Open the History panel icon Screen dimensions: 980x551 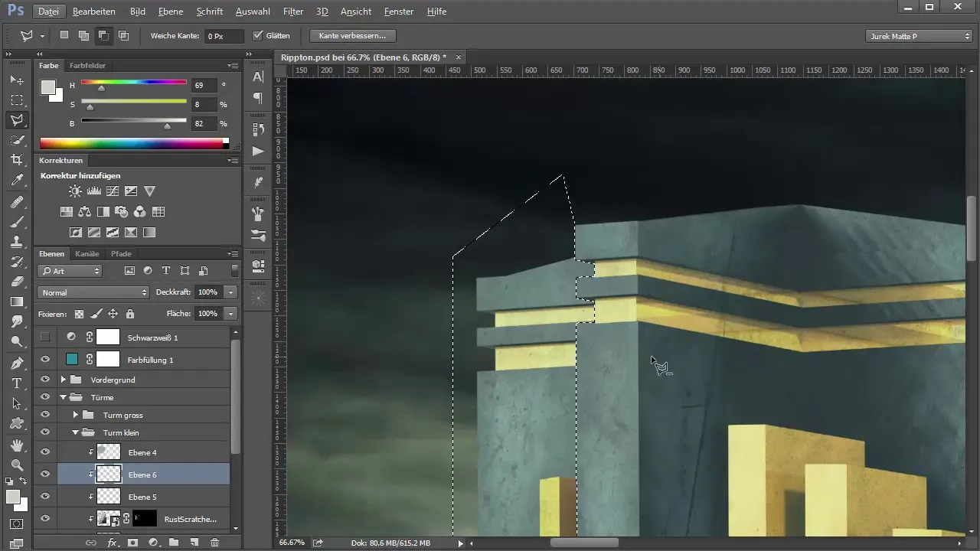coord(258,129)
